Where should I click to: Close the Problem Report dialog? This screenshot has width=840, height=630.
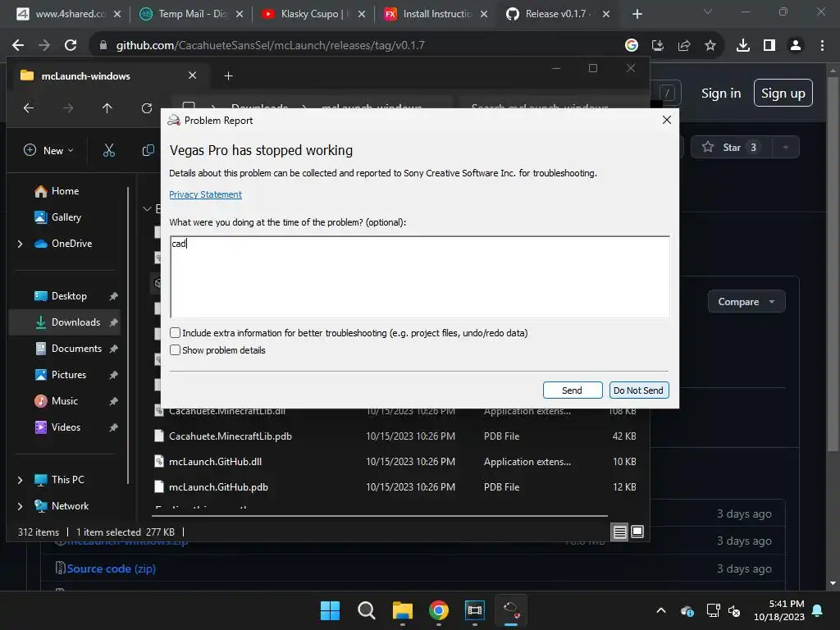(x=666, y=120)
